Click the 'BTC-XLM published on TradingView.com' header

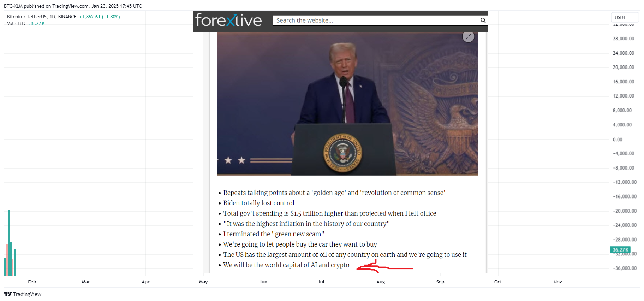tap(73, 6)
